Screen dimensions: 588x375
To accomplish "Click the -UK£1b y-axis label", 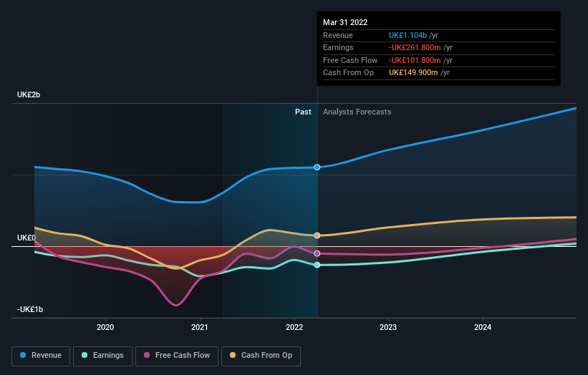I will pyautogui.click(x=30, y=309).
